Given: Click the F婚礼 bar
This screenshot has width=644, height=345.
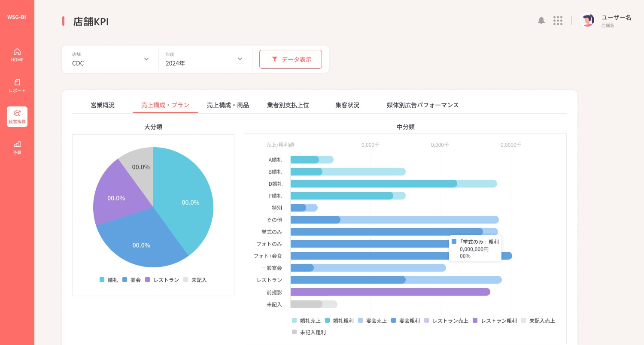Looking at the screenshot, I should pyautogui.click(x=348, y=196).
